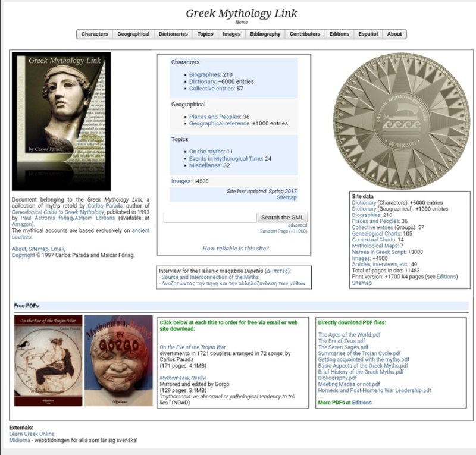Click inside the search input field

click(x=208, y=218)
